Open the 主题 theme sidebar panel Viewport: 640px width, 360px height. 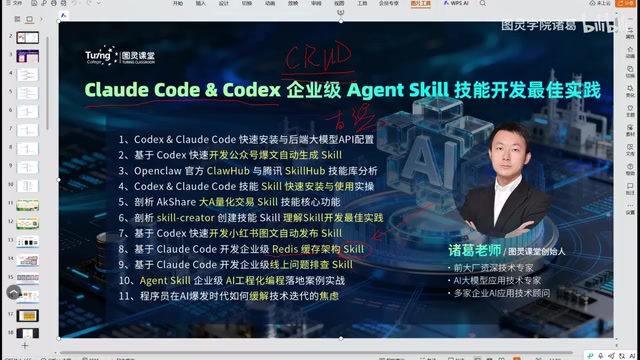630,111
